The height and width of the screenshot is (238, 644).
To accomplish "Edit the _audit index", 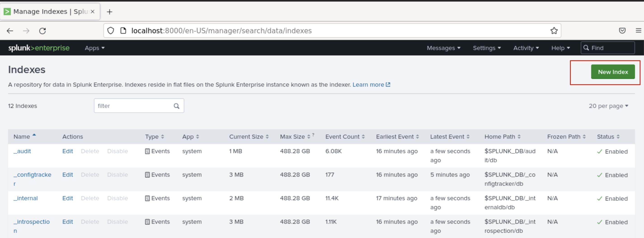I will point(68,151).
